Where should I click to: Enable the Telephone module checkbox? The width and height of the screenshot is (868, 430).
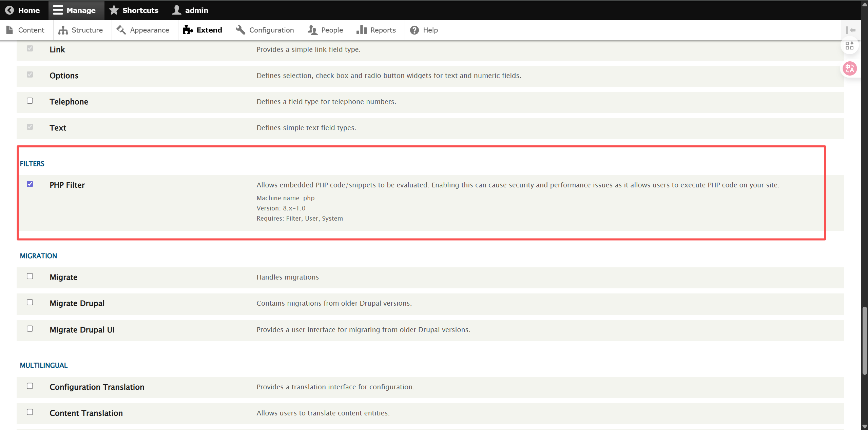(x=30, y=101)
